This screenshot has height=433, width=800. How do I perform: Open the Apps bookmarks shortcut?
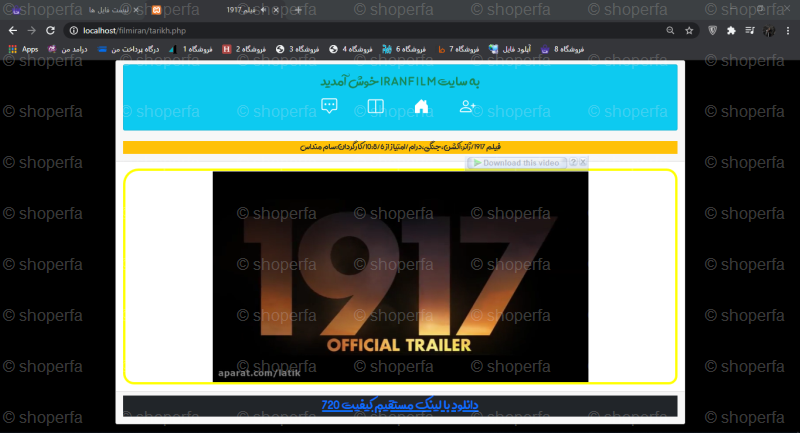click(x=23, y=49)
